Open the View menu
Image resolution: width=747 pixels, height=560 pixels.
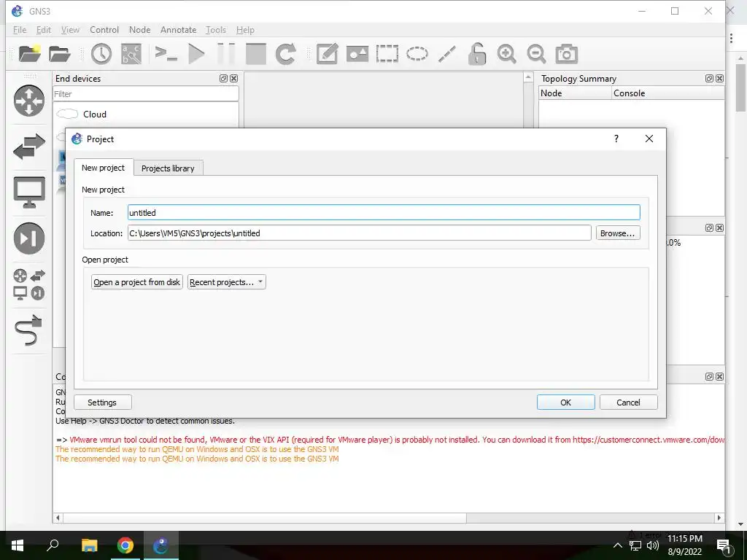(70, 29)
